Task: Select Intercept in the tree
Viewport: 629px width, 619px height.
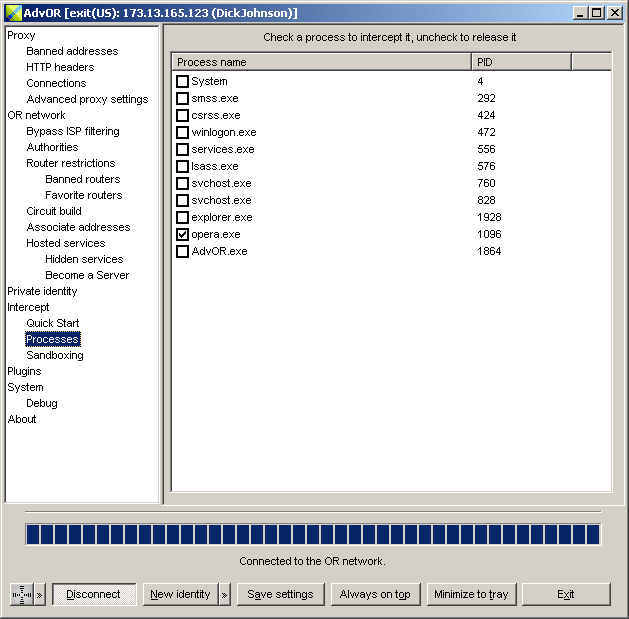Action: tap(28, 308)
